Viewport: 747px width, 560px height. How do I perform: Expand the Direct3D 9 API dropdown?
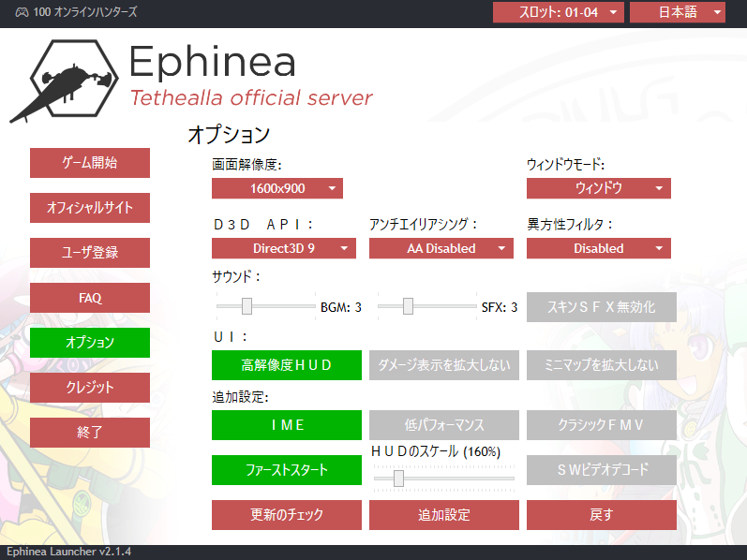(284, 248)
